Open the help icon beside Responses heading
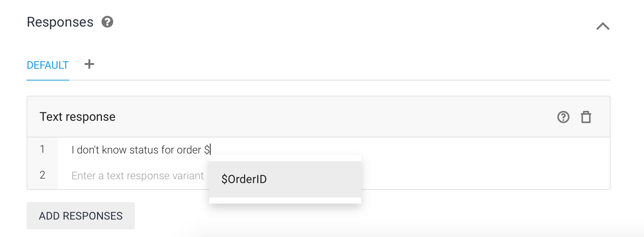 (x=108, y=22)
